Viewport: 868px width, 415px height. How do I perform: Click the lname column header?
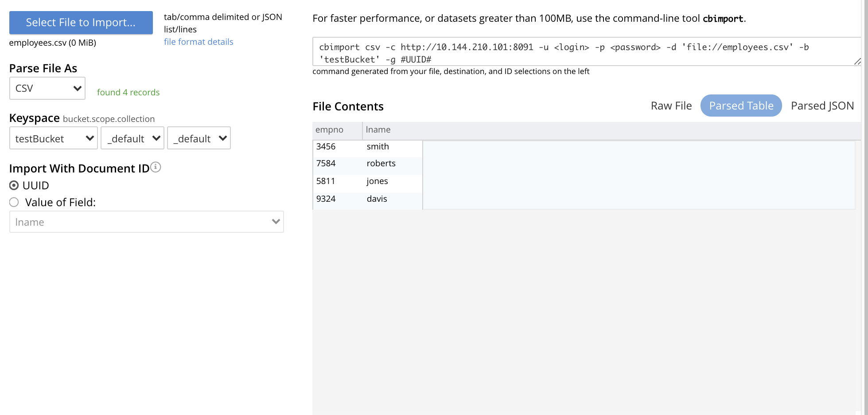(378, 130)
